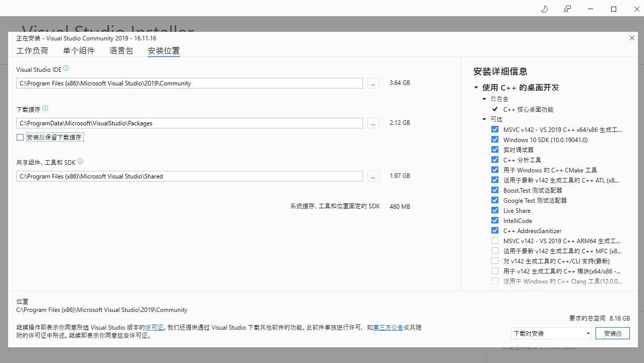Click the C++ 核心桌面功能 item
This screenshot has width=644, height=363.
point(528,109)
